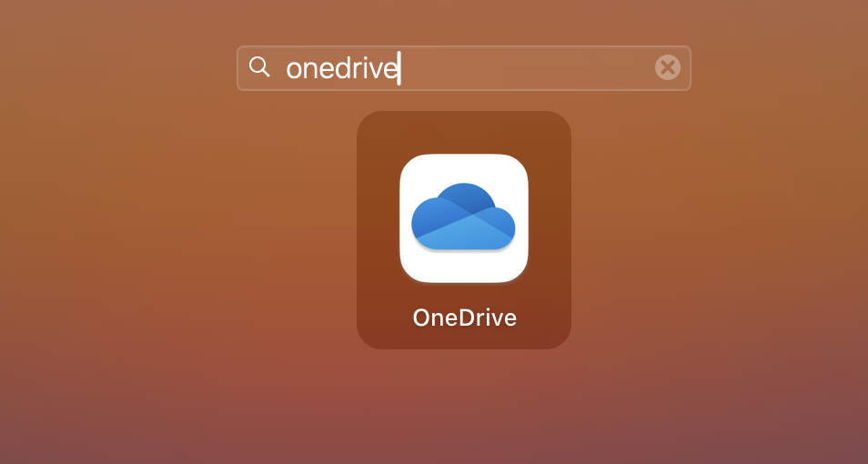The height and width of the screenshot is (464, 868).
Task: Launch the OneDrive app icon
Action: (463, 218)
